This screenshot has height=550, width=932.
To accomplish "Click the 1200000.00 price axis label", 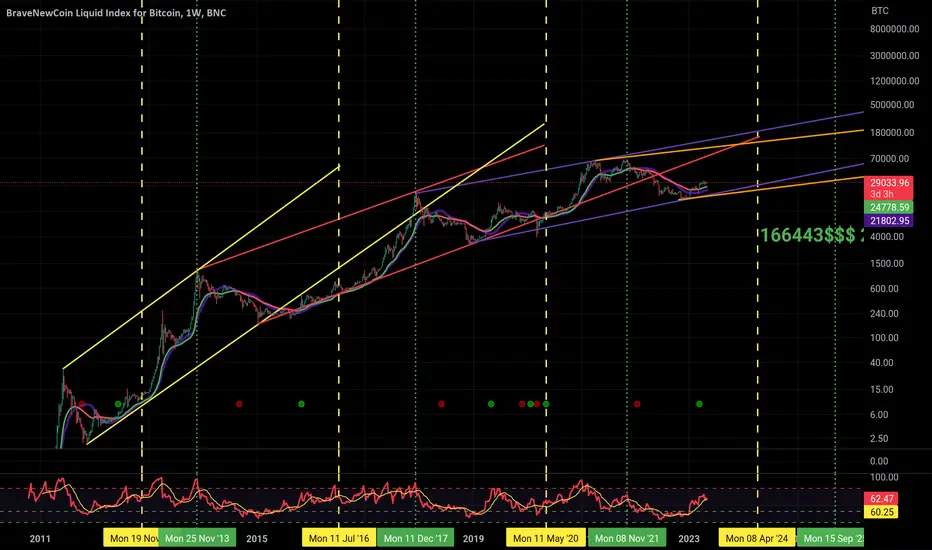I will pos(895,81).
